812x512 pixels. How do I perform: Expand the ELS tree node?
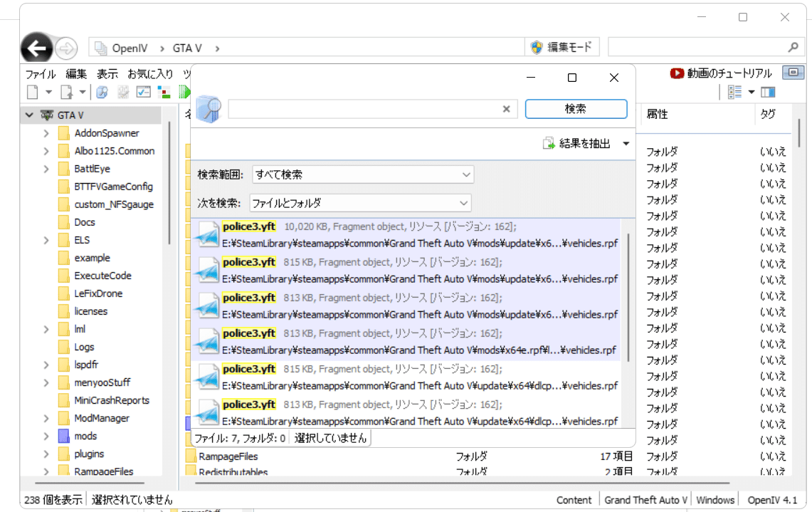46,240
